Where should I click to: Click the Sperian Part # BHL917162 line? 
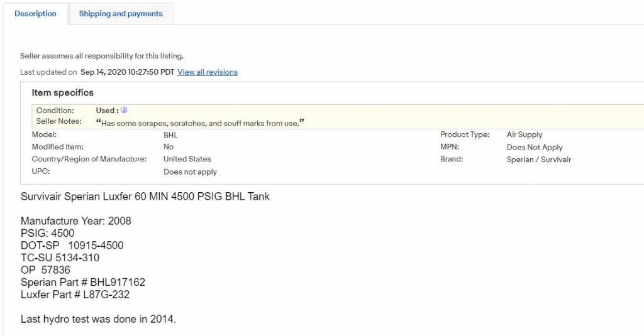click(x=83, y=282)
